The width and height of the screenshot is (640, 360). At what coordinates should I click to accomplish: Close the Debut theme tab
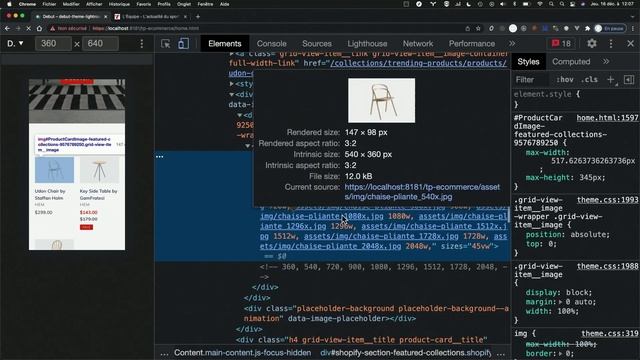pyautogui.click(x=105, y=17)
